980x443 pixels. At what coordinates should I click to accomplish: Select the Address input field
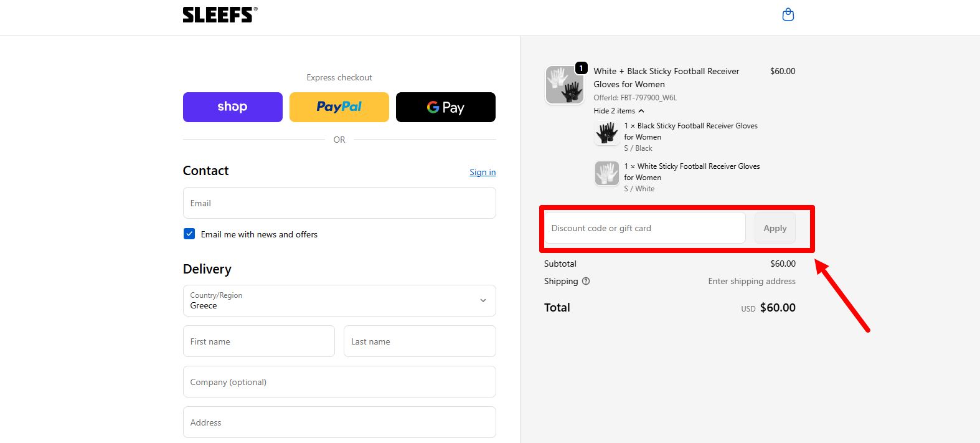pos(339,422)
